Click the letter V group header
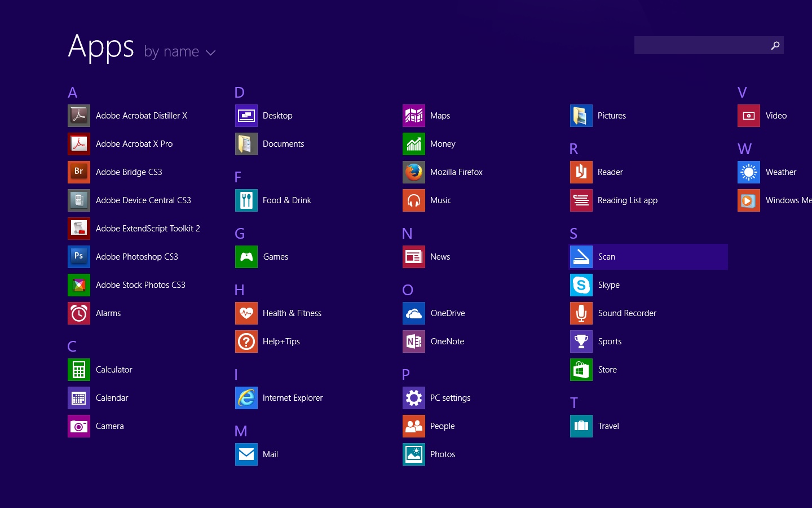The height and width of the screenshot is (508, 812). pyautogui.click(x=742, y=92)
